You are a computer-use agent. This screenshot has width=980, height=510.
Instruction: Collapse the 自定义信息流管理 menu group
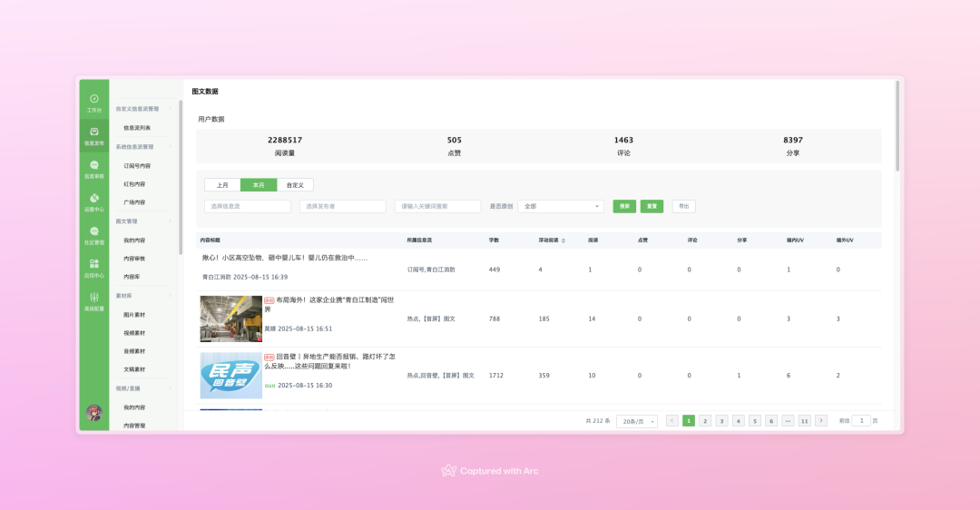pyautogui.click(x=143, y=109)
